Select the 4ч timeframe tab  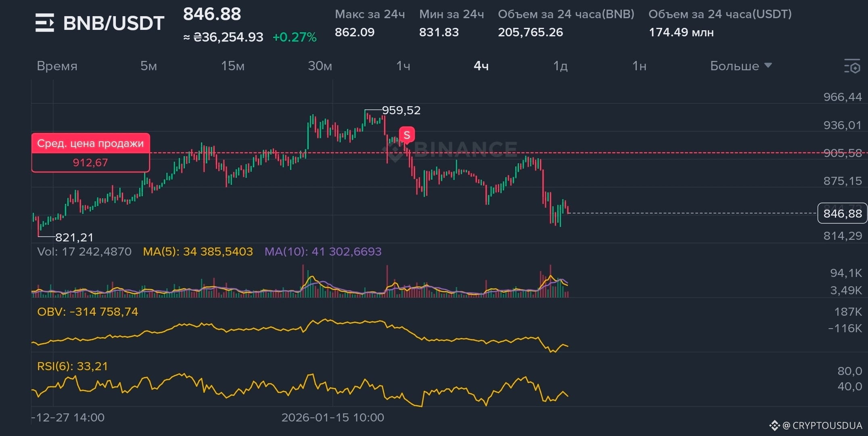coord(481,66)
